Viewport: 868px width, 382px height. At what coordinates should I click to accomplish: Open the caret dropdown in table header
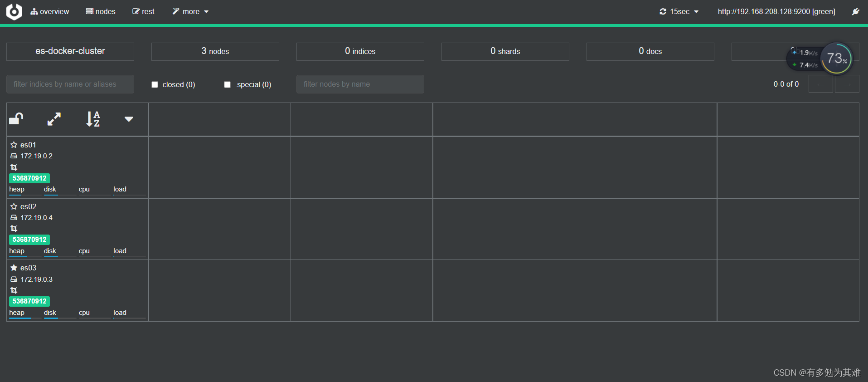129,119
